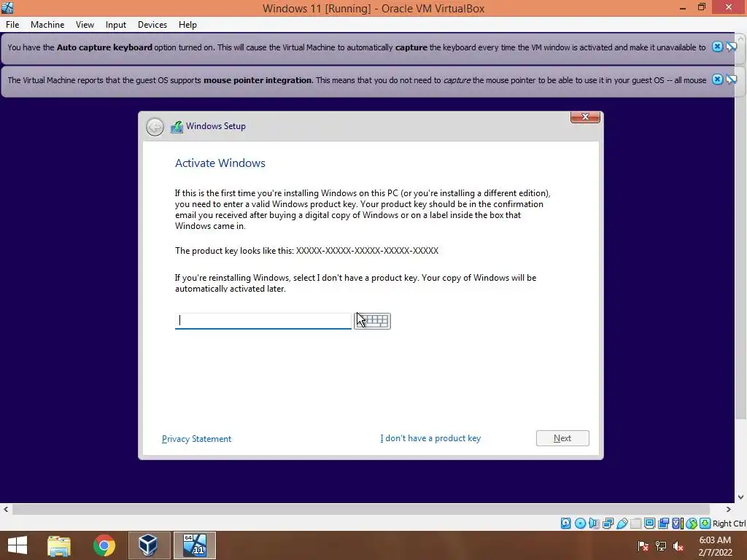Click the optical drive status indicator
Screen dimensions: 747x560
[x=580, y=524]
